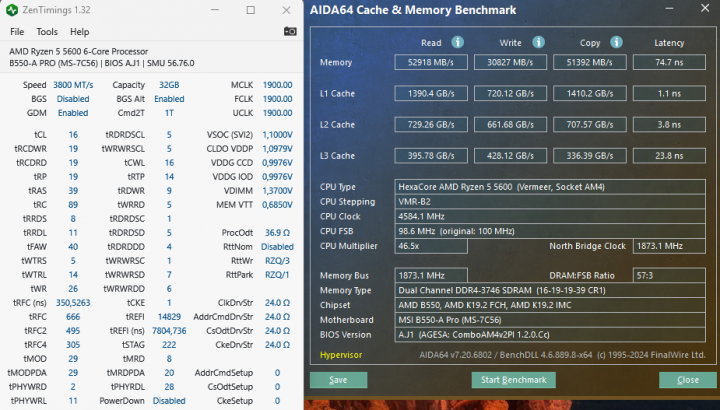The height and width of the screenshot is (410, 720).
Task: Click the VSOC (SVI2) value 1,1000V
Action: click(277, 135)
